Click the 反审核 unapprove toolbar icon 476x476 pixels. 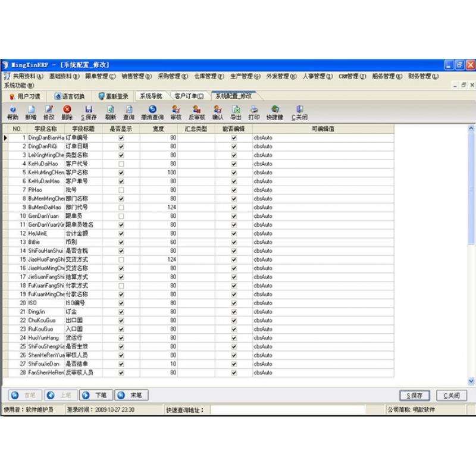(x=197, y=112)
